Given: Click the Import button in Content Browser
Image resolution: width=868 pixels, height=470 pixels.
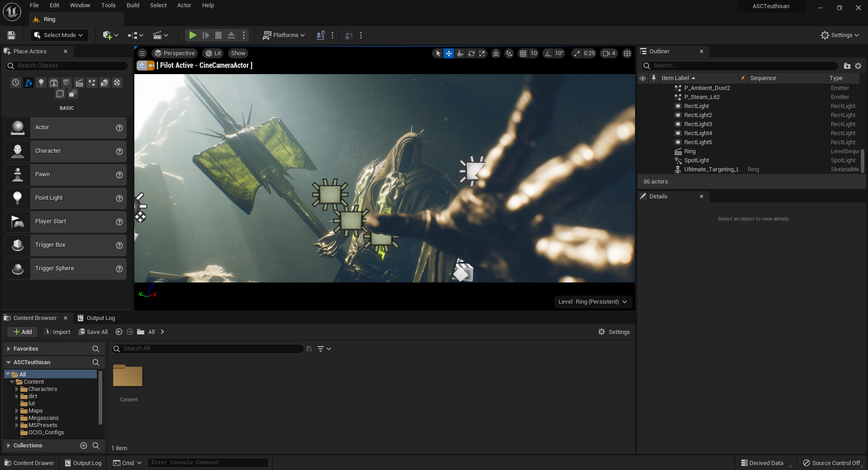Looking at the screenshot, I should 57,332.
